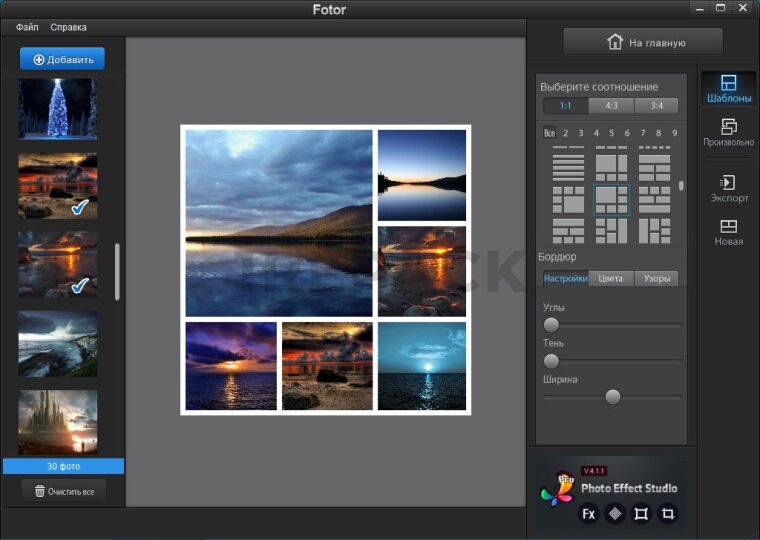The image size is (760, 540).
Task: Click the crop icon in Photo Effect Studio
Action: pos(668,514)
